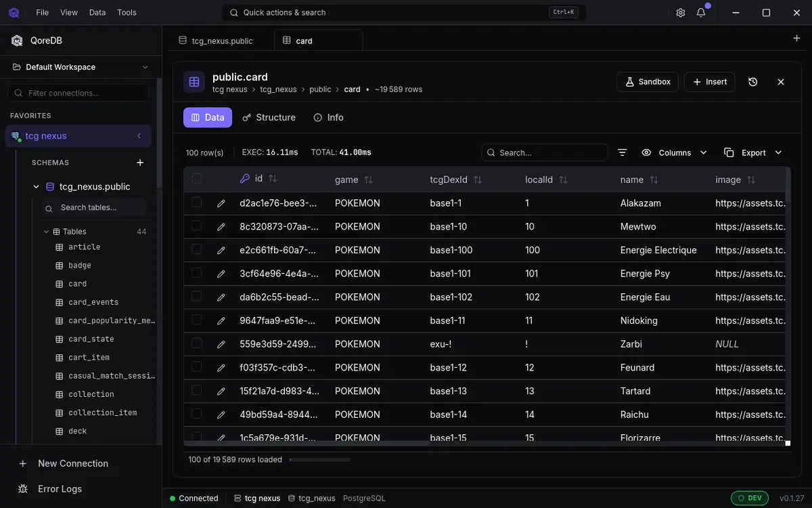Check the Feunard row checkbox
The height and width of the screenshot is (508, 812).
(196, 366)
